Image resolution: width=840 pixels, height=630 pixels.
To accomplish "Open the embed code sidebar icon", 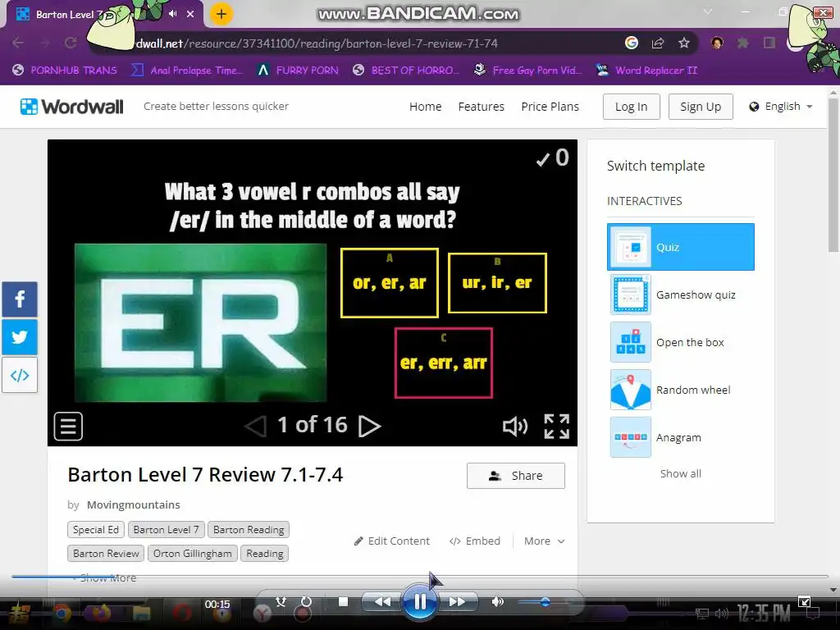I will (x=20, y=375).
